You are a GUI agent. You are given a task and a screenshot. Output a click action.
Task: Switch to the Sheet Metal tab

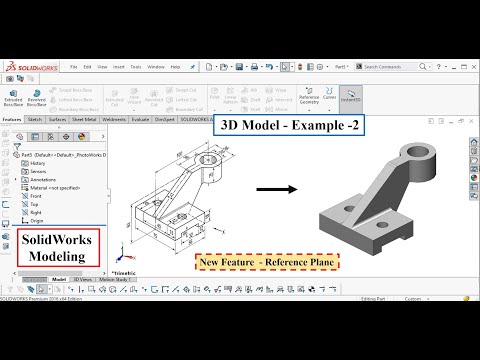[x=84, y=119]
